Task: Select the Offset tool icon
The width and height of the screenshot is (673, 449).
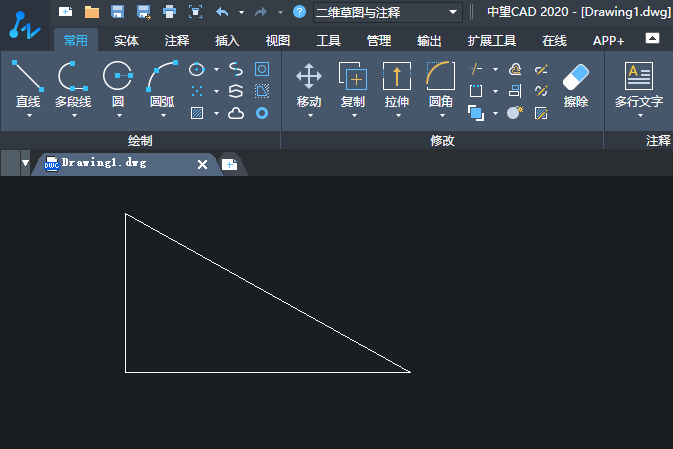Action: pos(515,69)
